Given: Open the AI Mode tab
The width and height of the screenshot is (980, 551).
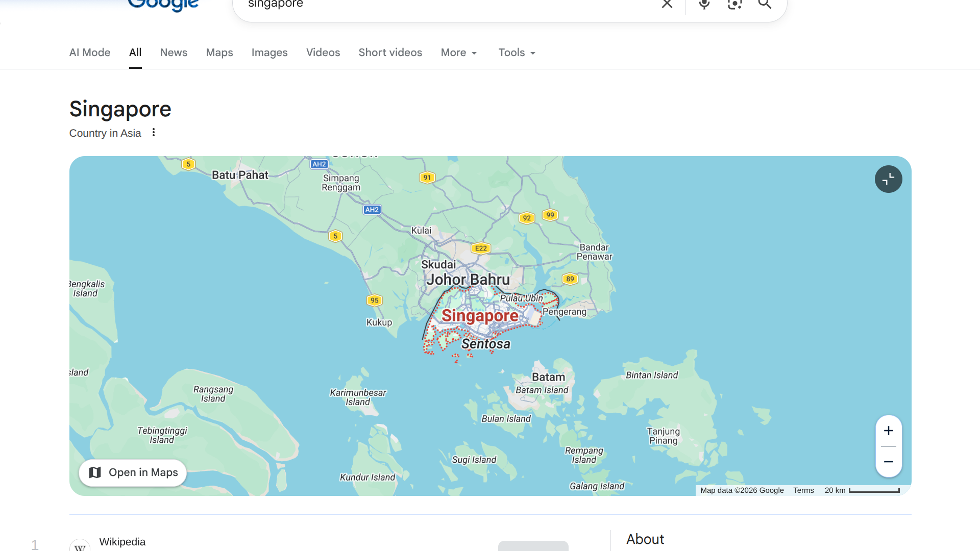Looking at the screenshot, I should (90, 53).
